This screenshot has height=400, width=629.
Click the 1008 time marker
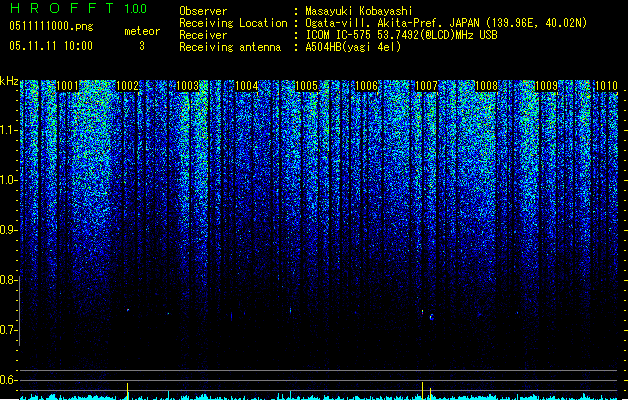[x=486, y=86]
